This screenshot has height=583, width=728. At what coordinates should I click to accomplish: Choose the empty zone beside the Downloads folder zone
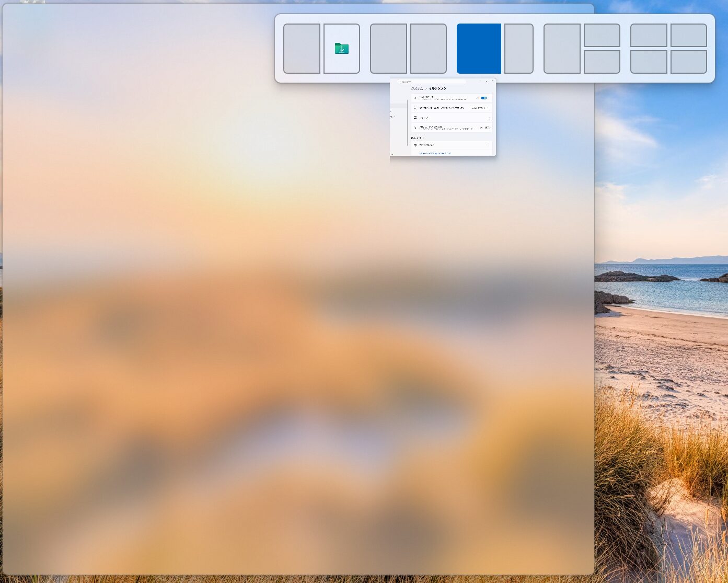[302, 49]
